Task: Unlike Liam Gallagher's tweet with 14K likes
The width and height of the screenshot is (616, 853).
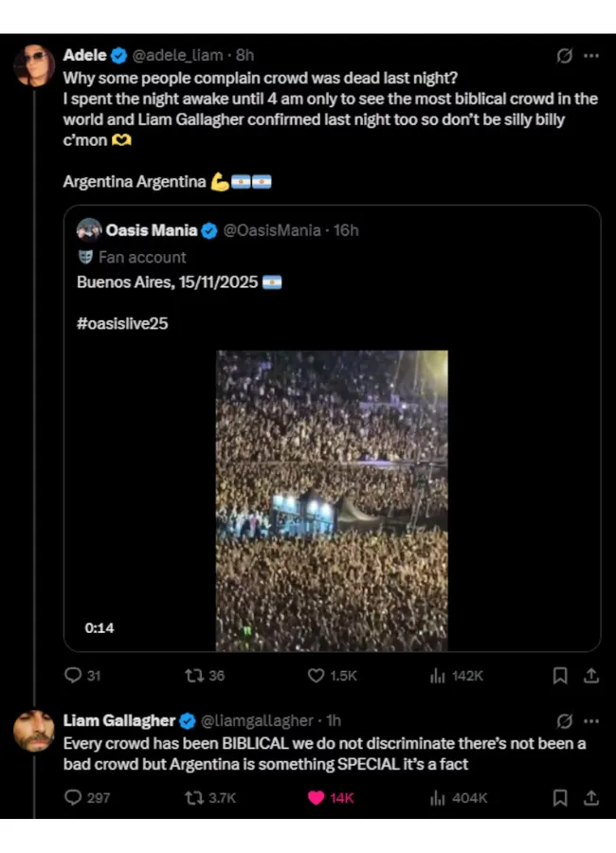Action: pos(317,798)
